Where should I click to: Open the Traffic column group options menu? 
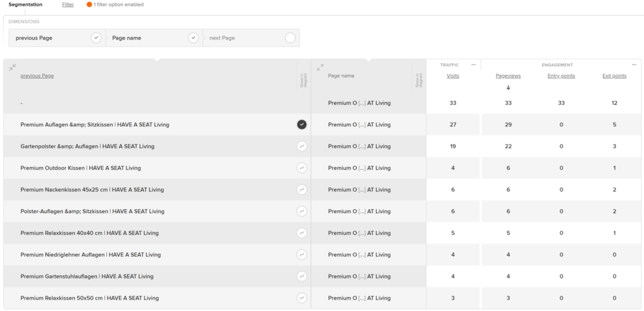click(x=473, y=65)
